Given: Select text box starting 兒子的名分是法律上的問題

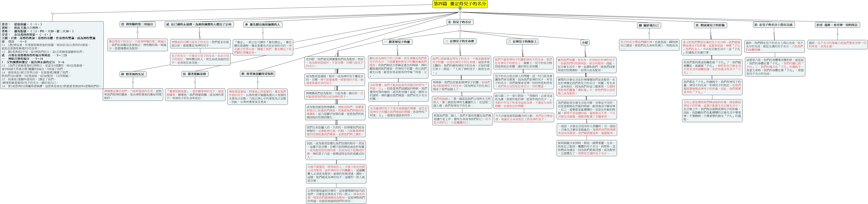Looking at the screenshot, I should (524, 81).
